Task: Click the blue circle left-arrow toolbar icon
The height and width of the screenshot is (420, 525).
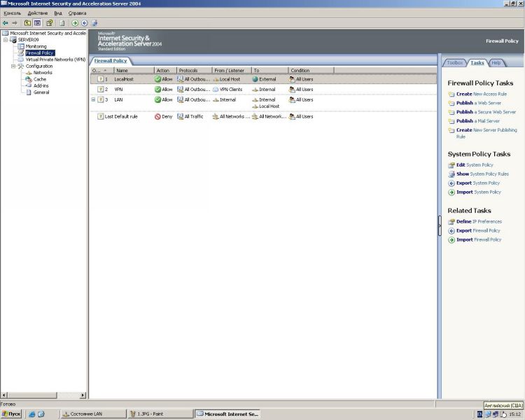Action: pyautogui.click(x=85, y=23)
